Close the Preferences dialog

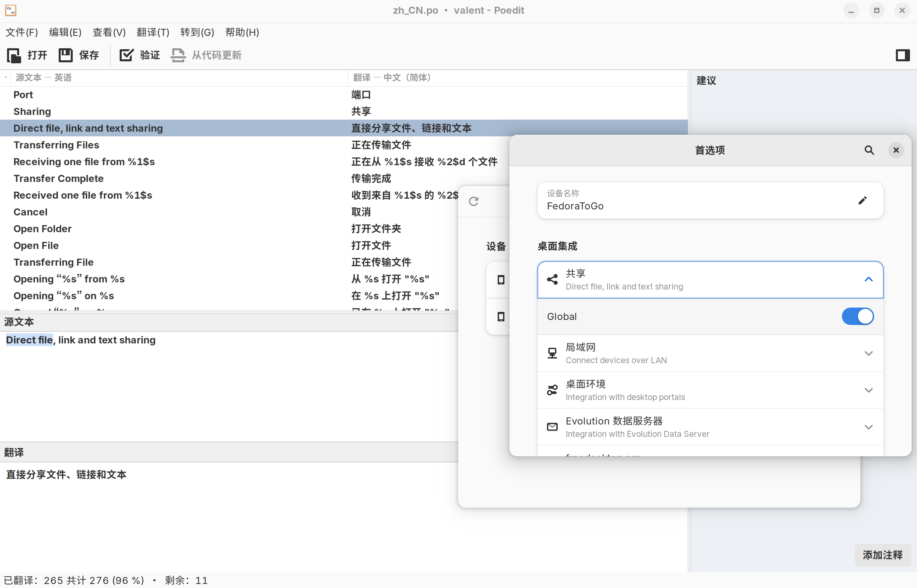[x=896, y=150]
